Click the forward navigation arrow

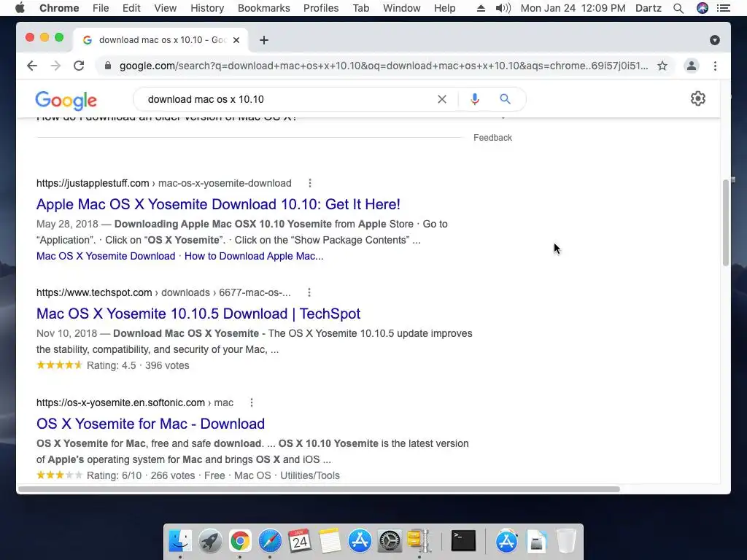click(55, 66)
